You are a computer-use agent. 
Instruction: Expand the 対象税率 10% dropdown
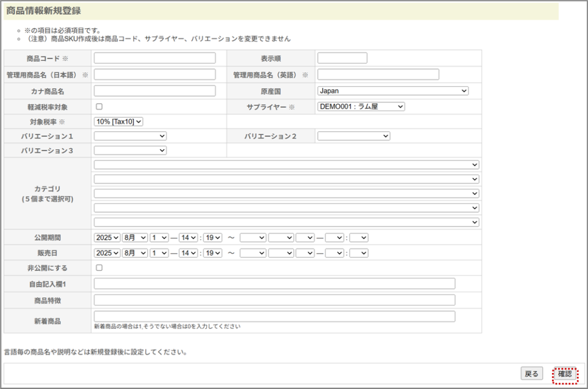click(118, 121)
